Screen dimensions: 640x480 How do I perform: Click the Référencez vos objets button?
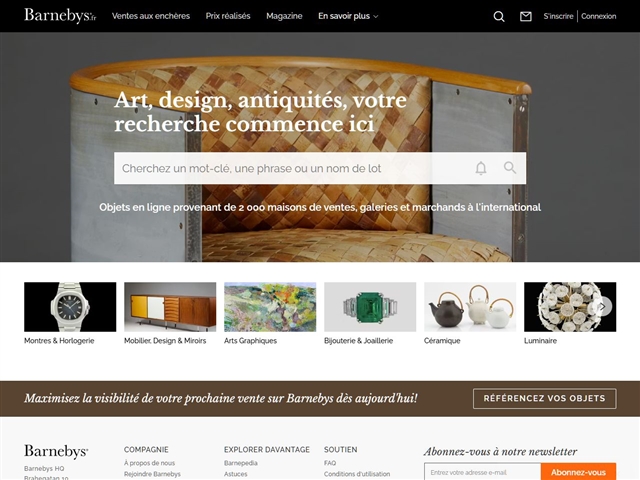pos(544,398)
